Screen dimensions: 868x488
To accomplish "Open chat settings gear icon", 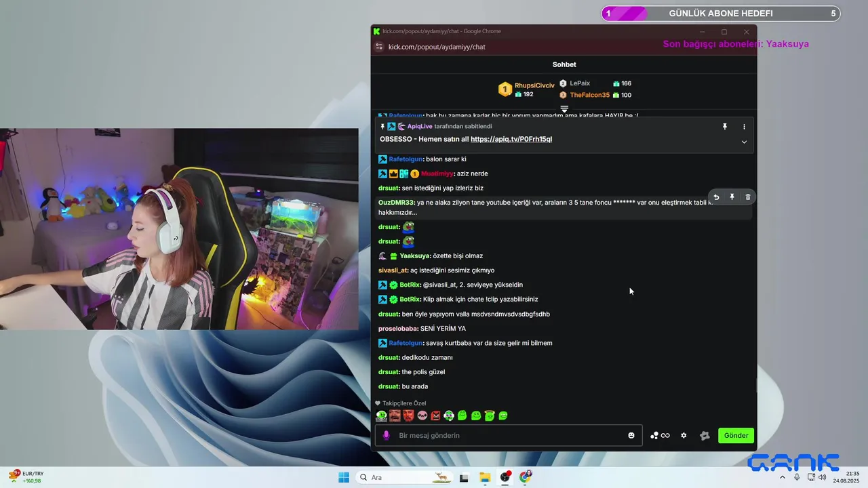I will (x=684, y=436).
